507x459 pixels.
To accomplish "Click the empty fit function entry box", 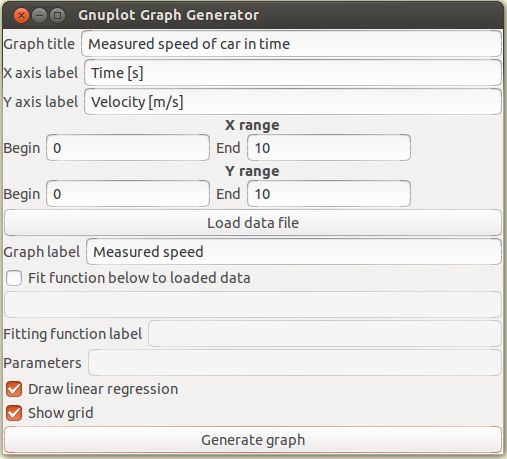I will 253,305.
